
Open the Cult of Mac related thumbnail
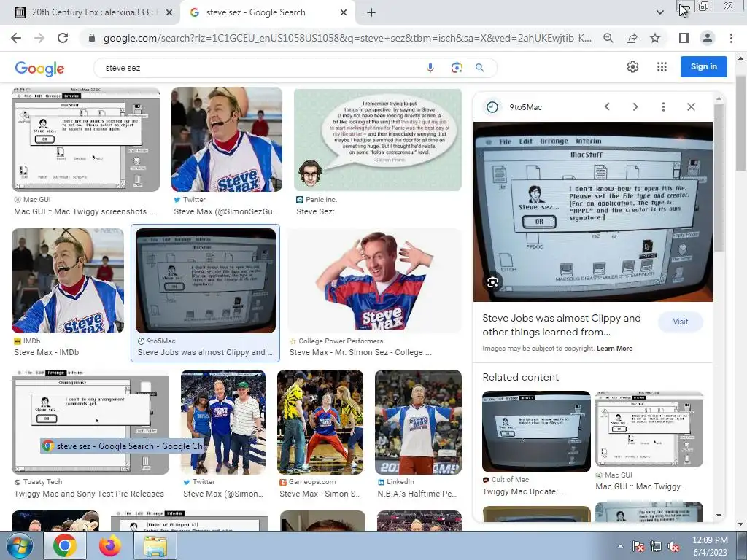(536, 431)
